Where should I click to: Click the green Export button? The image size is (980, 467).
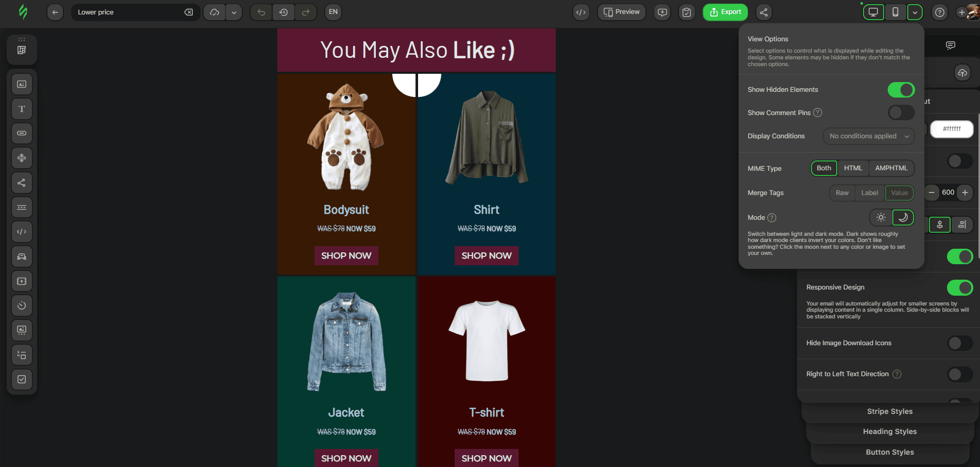(725, 12)
